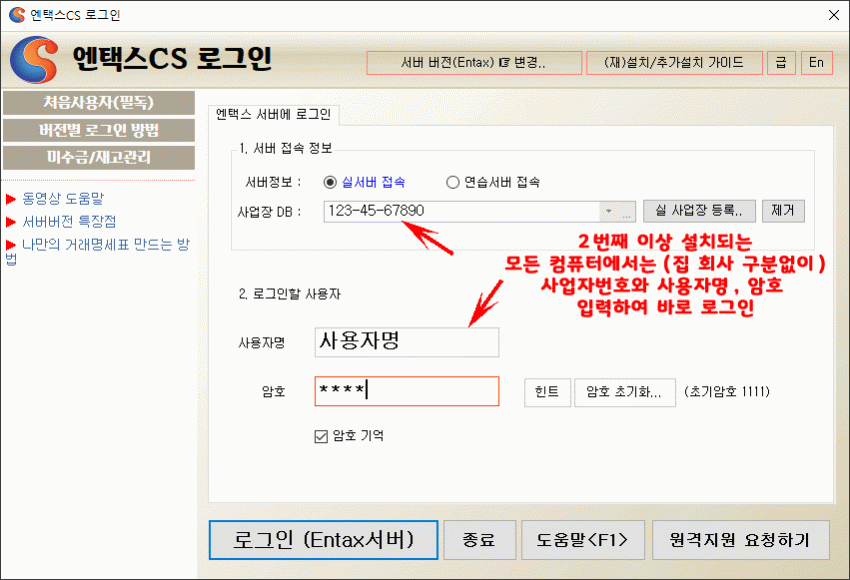
Task: Click the large S logo beside 엔택스CS 로그인
Action: (x=34, y=60)
